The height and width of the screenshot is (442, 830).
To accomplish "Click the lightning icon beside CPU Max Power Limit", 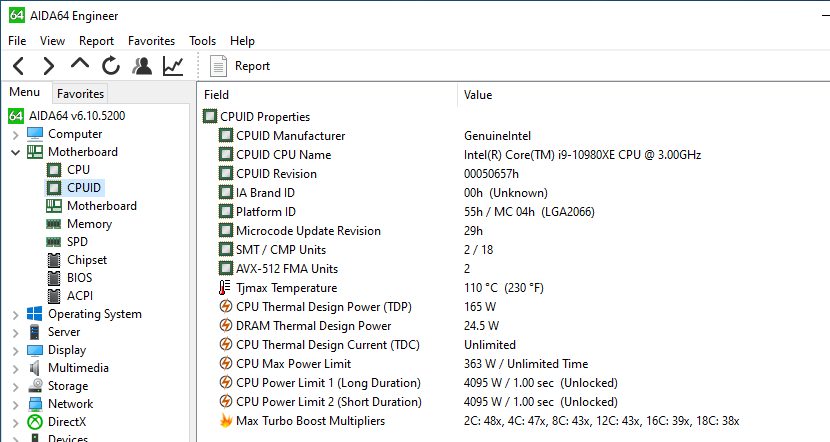I will (x=226, y=364).
